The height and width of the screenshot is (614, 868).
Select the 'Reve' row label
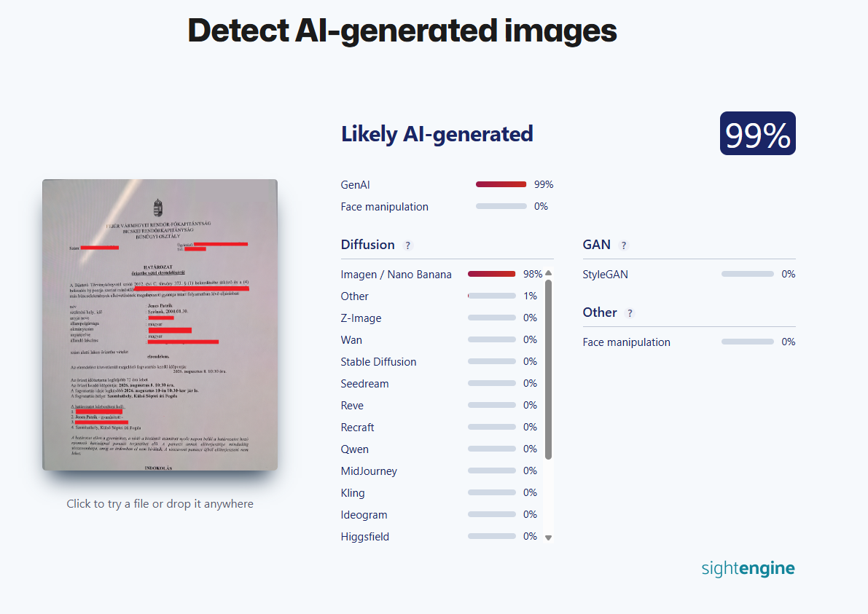click(352, 406)
